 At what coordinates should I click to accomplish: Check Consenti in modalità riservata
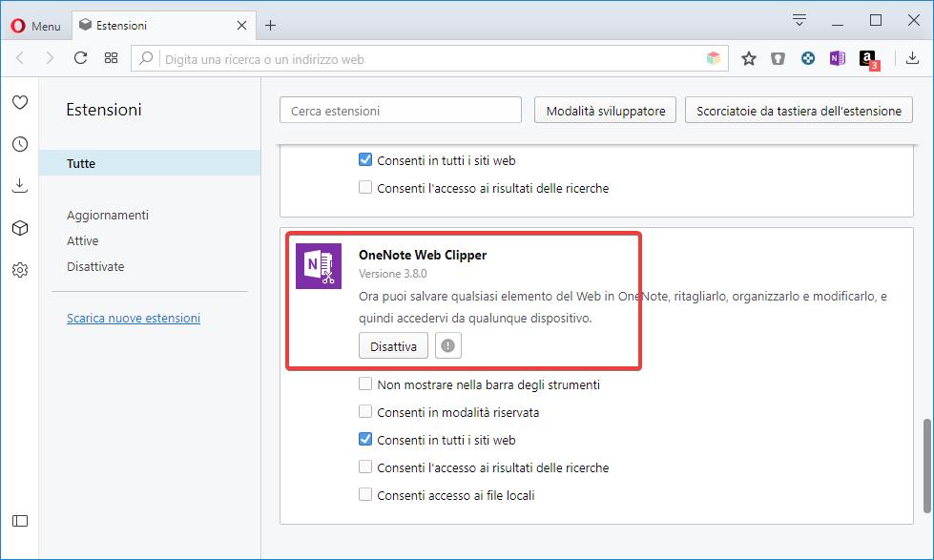click(x=365, y=411)
